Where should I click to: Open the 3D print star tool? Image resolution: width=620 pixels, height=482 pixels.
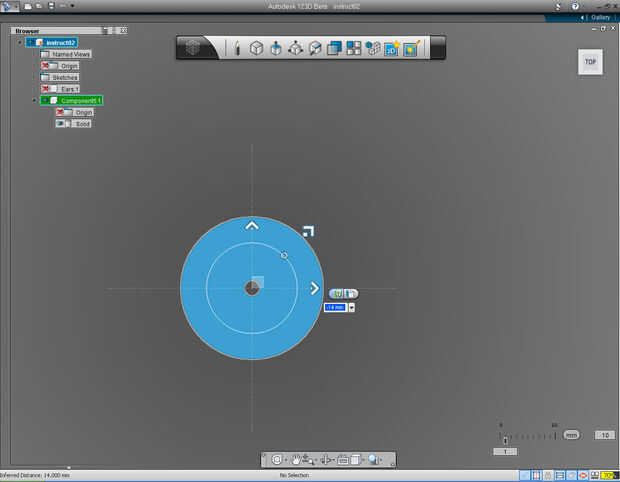coord(391,48)
